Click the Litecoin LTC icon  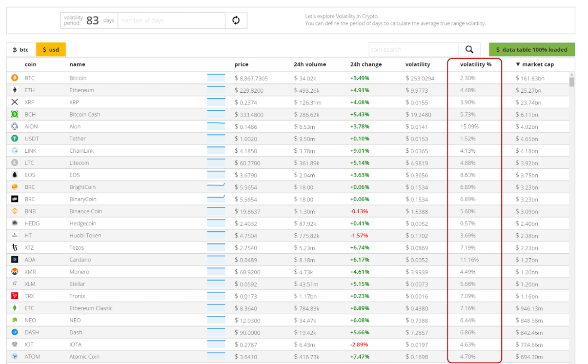[x=15, y=163]
